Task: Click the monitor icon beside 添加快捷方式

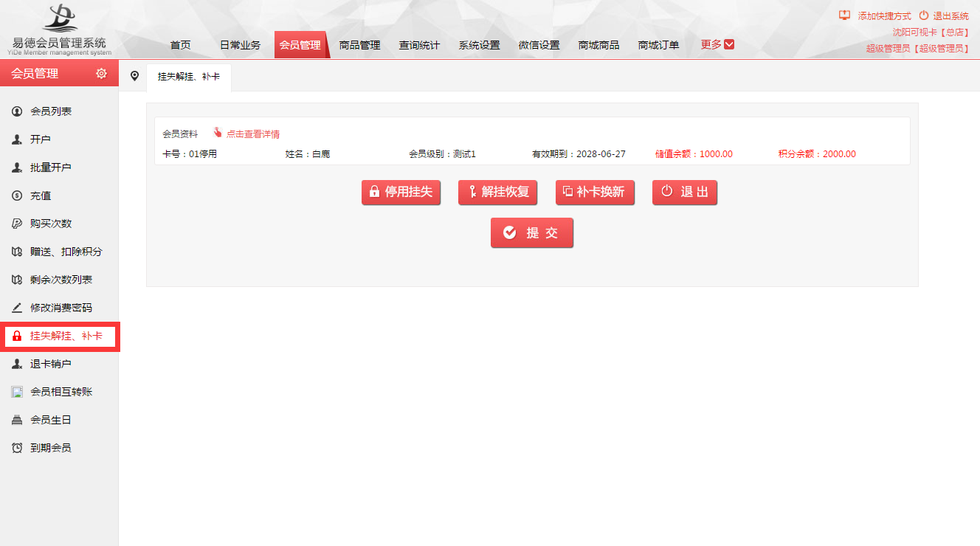Action: click(845, 15)
